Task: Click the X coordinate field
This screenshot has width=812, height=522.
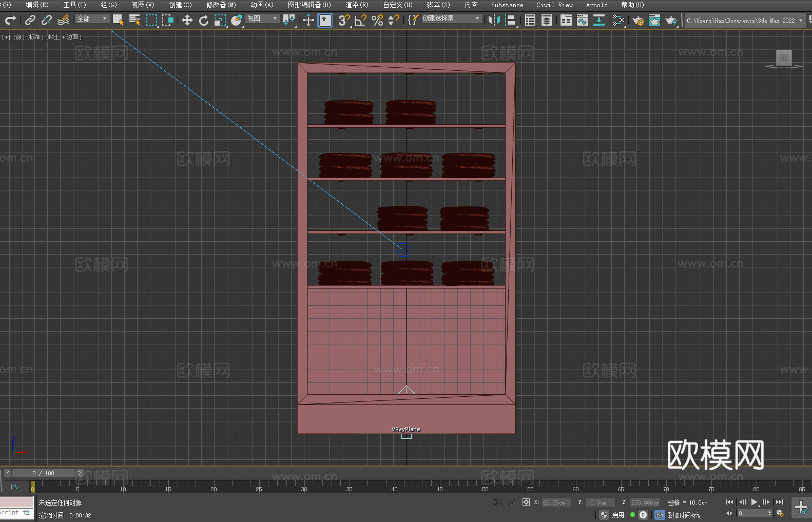Action: [x=556, y=502]
